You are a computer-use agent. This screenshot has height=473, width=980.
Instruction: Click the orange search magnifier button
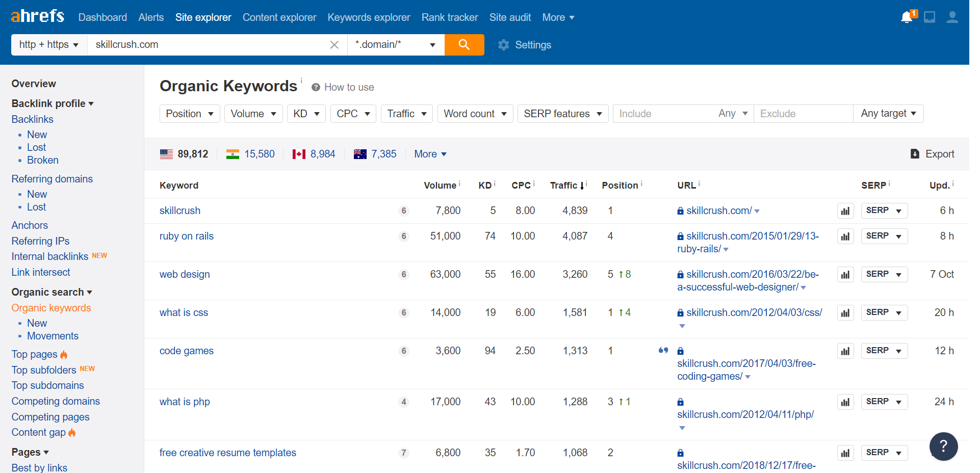pyautogui.click(x=464, y=45)
